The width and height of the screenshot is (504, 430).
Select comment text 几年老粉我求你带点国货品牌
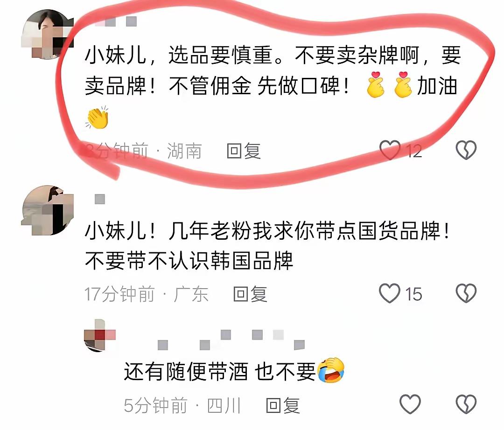coord(269,245)
